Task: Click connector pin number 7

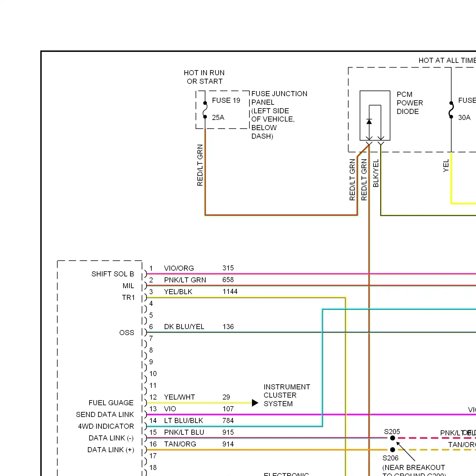Action: tap(151, 338)
